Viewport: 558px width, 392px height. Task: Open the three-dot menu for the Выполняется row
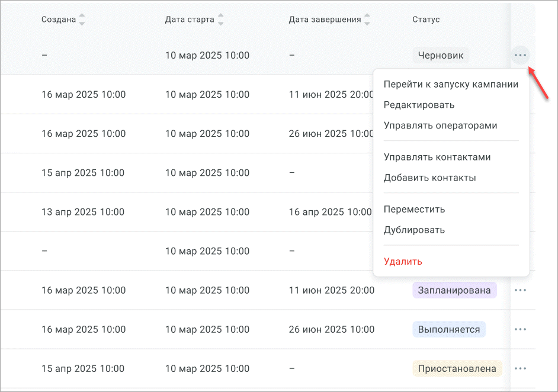pyautogui.click(x=520, y=329)
